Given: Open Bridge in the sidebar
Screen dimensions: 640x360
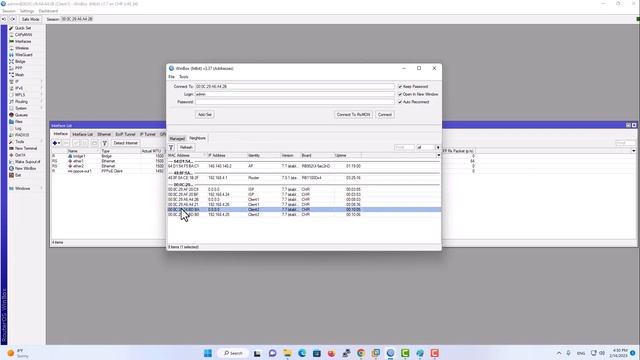Looking at the screenshot, I should click(x=20, y=61).
